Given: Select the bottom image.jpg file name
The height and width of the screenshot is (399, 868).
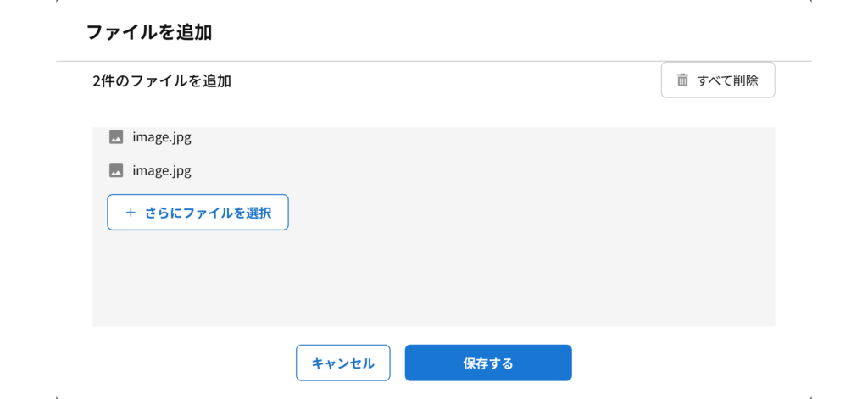Looking at the screenshot, I should [x=162, y=170].
